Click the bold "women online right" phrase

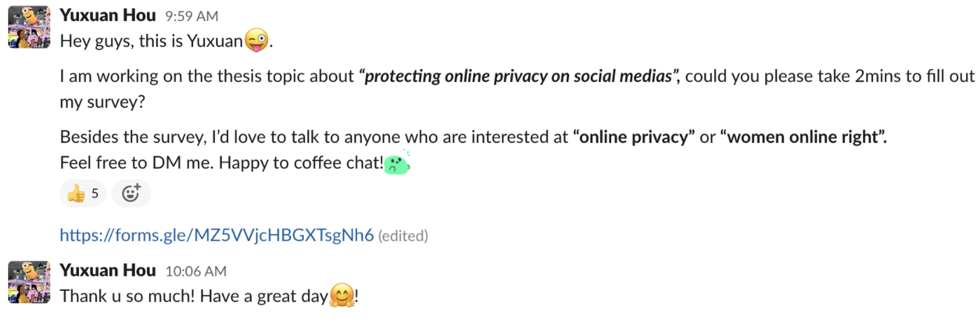pos(803,137)
